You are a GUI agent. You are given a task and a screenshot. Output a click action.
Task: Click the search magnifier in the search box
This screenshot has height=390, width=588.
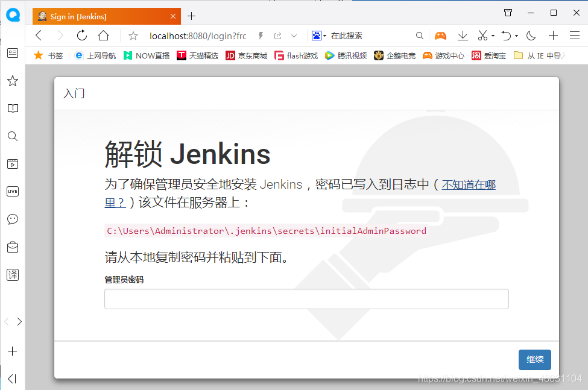[x=420, y=36]
